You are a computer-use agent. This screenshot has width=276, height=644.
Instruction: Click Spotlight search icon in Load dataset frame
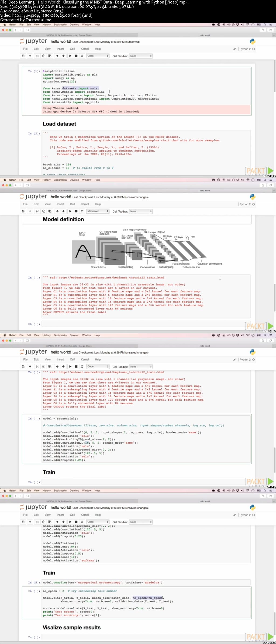(x=265, y=25)
